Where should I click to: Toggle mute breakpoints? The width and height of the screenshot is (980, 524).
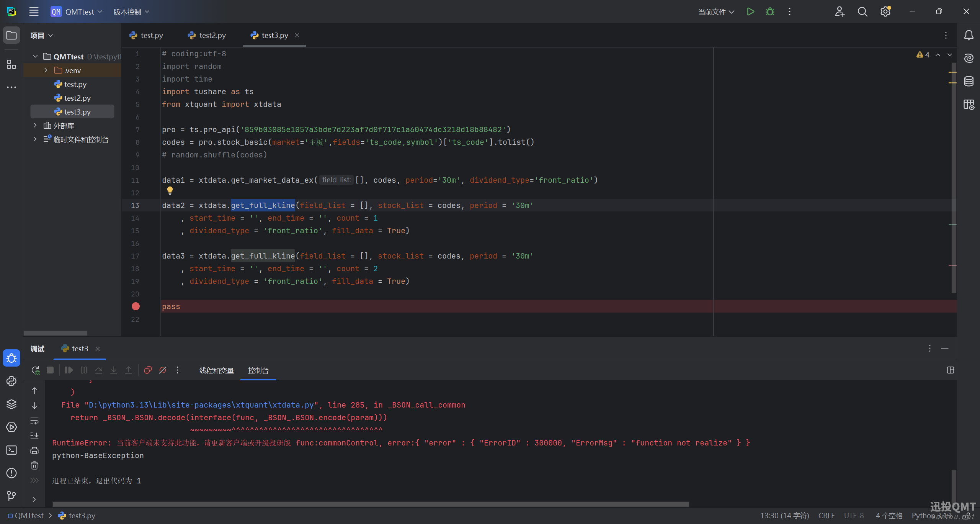coord(163,370)
